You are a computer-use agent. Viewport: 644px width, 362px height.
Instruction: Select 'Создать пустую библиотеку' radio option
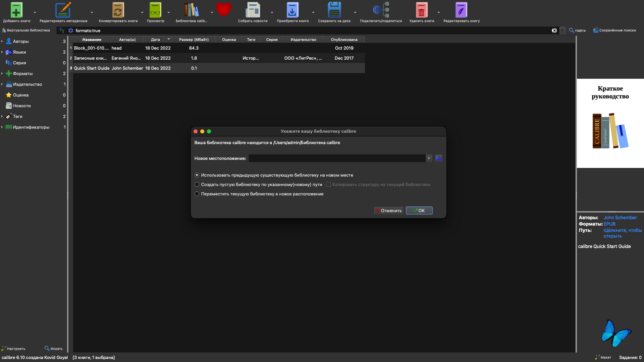tap(197, 184)
